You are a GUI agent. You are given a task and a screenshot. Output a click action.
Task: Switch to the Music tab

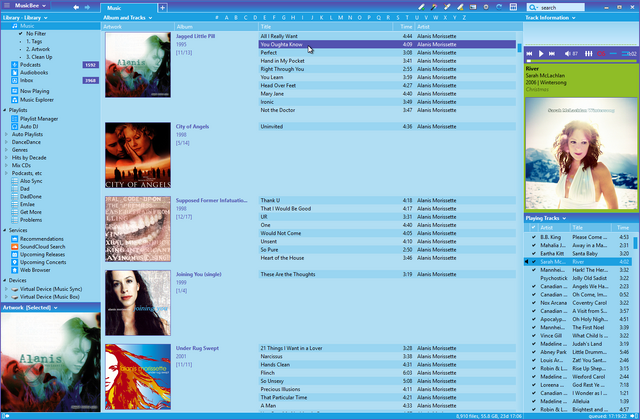tap(129, 8)
